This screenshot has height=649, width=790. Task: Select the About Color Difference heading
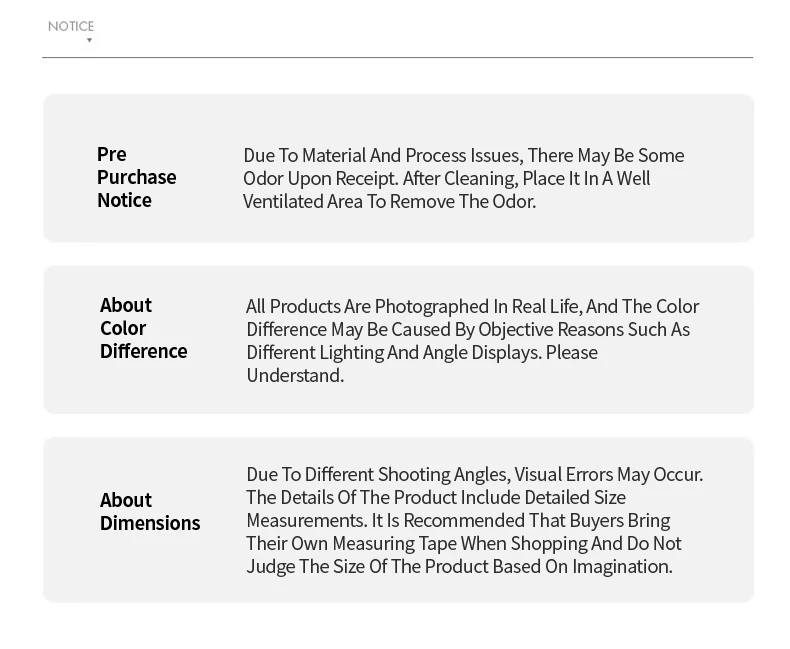(143, 328)
